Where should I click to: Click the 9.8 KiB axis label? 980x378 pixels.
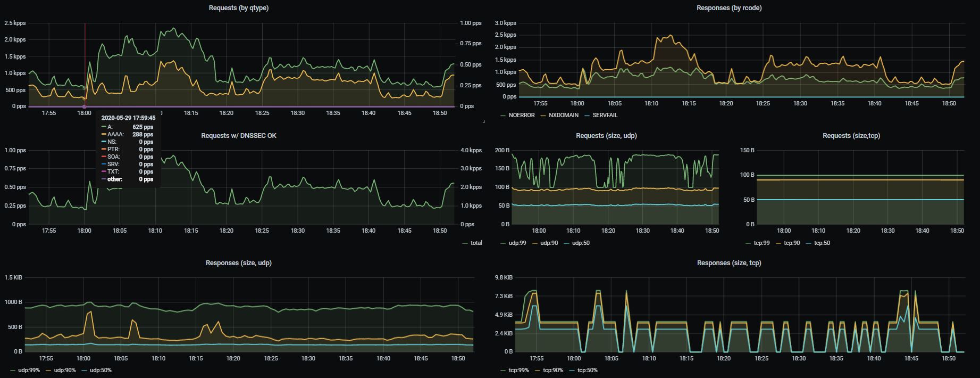click(504, 278)
